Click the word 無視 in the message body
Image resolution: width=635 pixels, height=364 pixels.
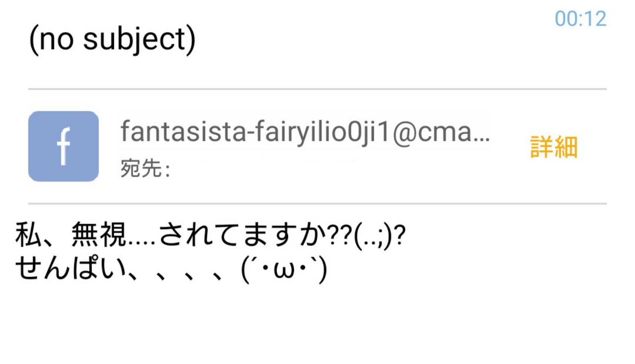(x=99, y=235)
